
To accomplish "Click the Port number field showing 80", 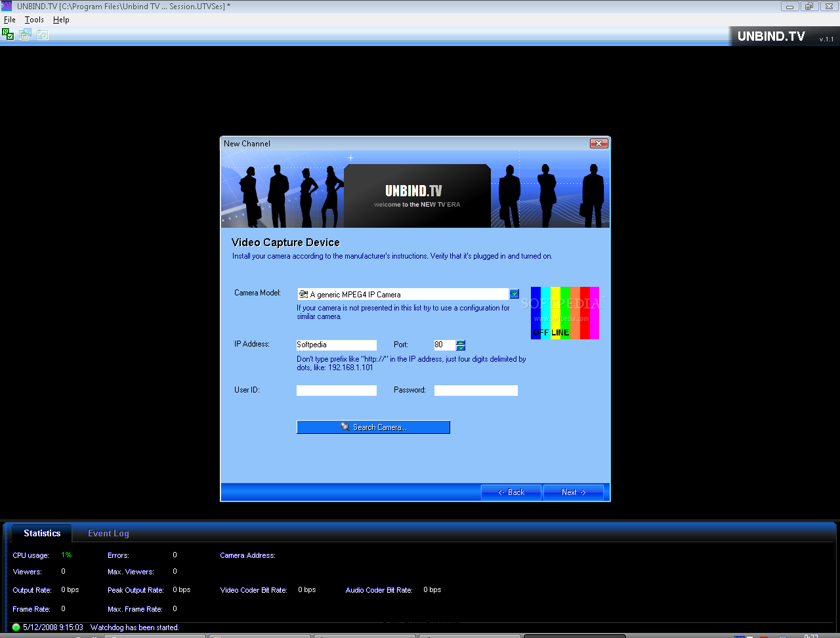I will pyautogui.click(x=444, y=345).
